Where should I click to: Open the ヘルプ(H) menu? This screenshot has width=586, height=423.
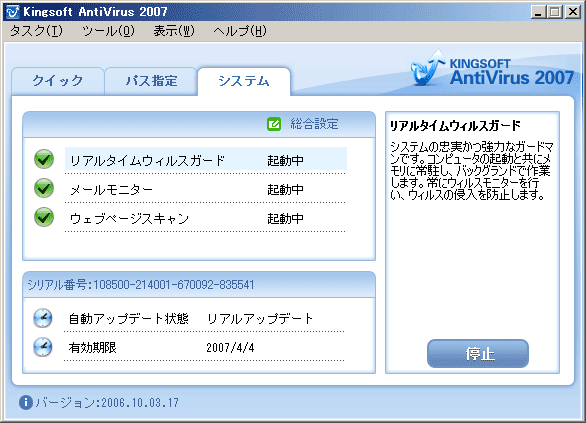click(240, 31)
